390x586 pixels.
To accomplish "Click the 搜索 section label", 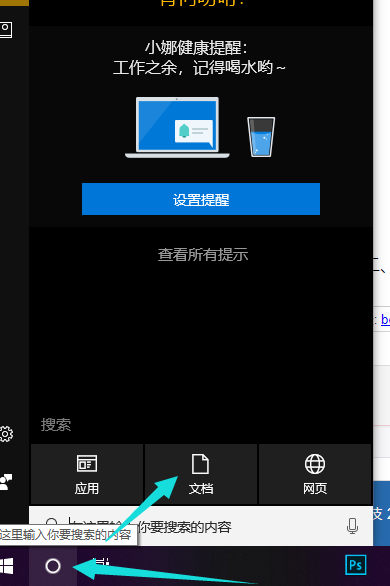I will pyautogui.click(x=56, y=425).
